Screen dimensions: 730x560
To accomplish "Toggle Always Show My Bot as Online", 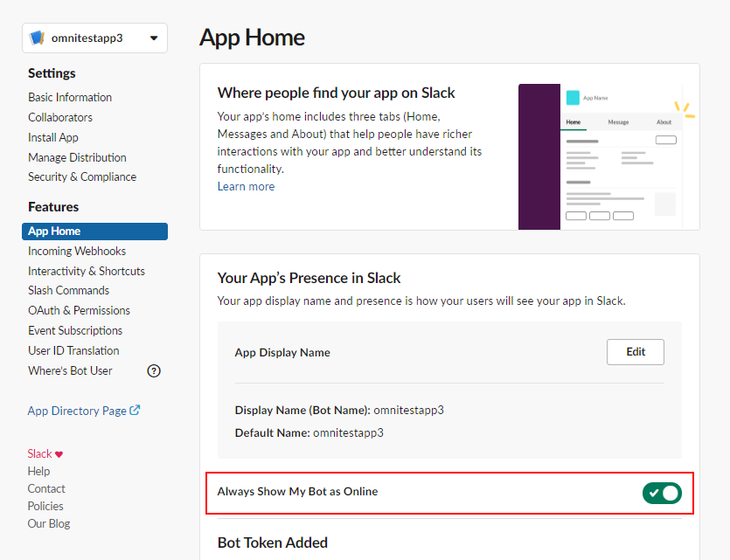I will (662, 493).
